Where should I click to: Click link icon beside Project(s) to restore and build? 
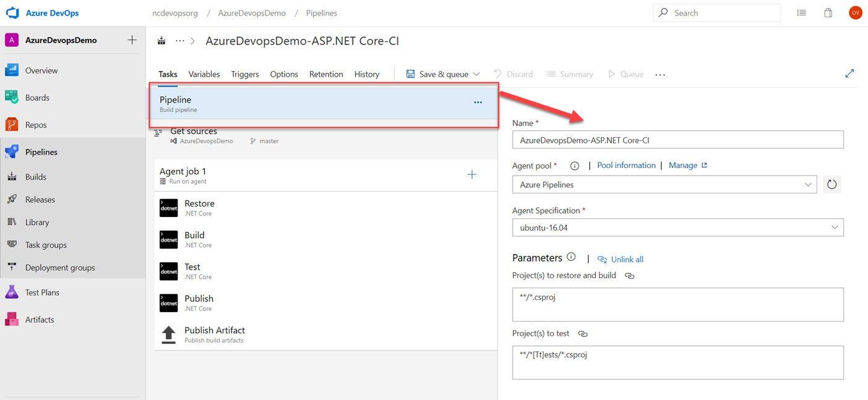coord(630,276)
